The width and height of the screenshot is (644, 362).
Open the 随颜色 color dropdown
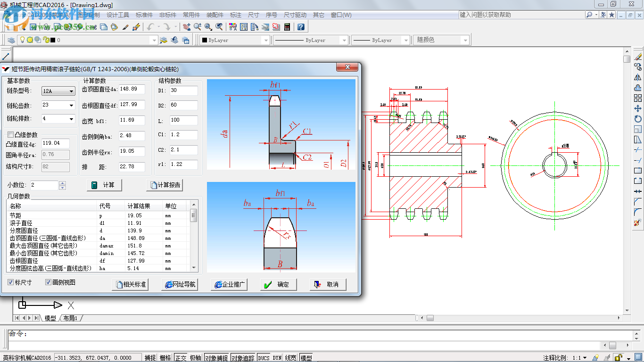pyautogui.click(x=441, y=41)
